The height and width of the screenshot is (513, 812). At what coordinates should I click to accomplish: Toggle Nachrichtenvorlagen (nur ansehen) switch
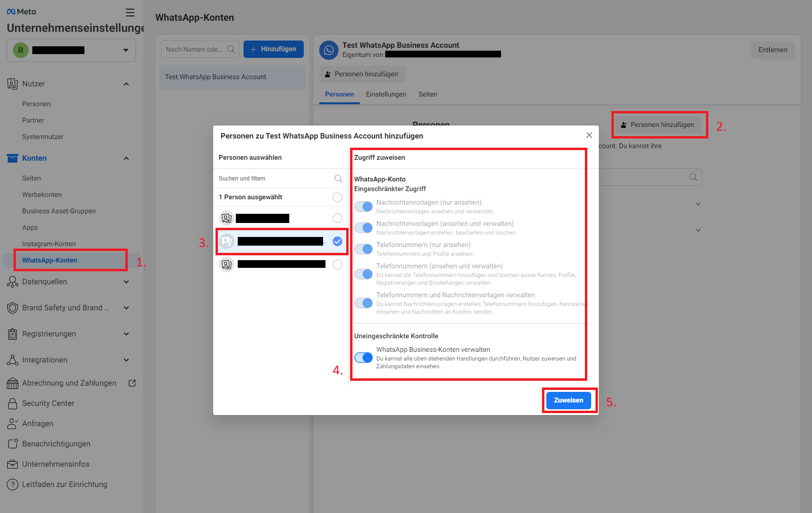(x=364, y=207)
